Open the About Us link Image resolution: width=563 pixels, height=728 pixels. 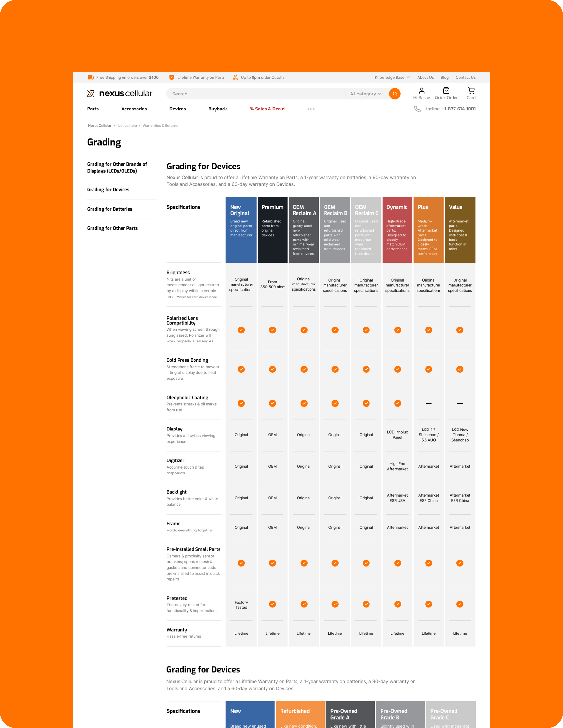[426, 77]
